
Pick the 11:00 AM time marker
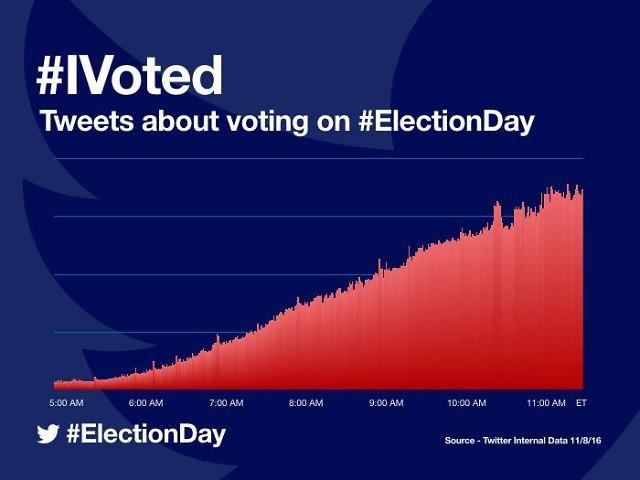(546, 403)
